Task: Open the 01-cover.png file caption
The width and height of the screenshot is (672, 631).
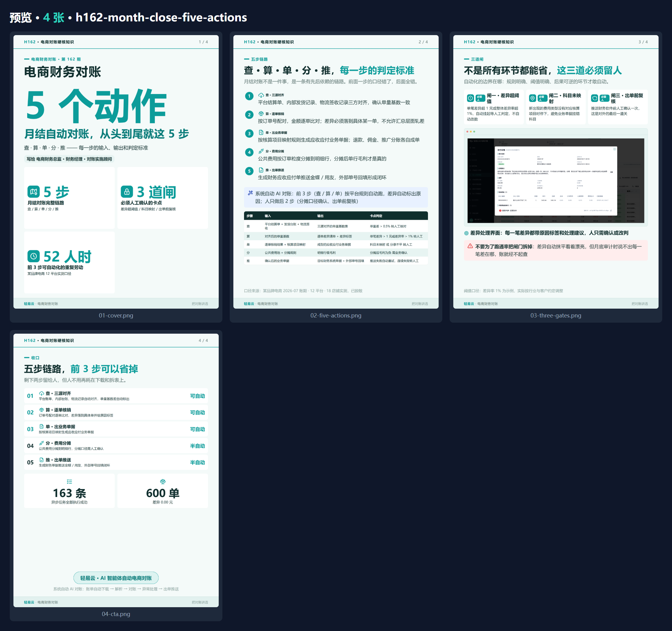Action: click(116, 316)
